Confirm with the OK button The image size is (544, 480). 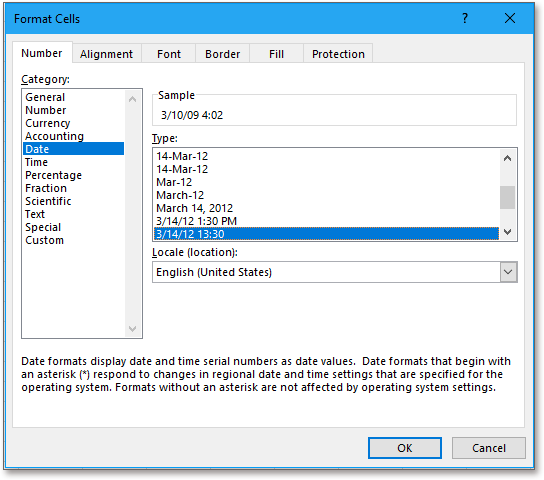coord(405,448)
